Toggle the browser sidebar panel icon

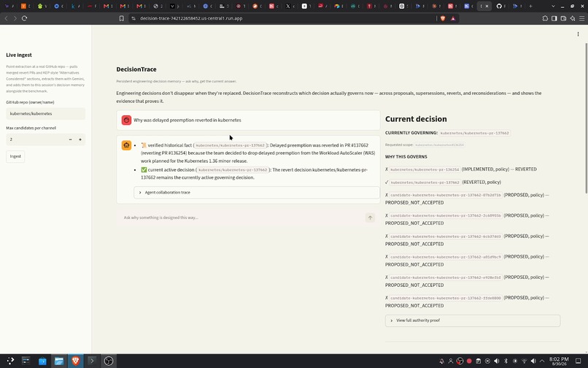click(554, 18)
